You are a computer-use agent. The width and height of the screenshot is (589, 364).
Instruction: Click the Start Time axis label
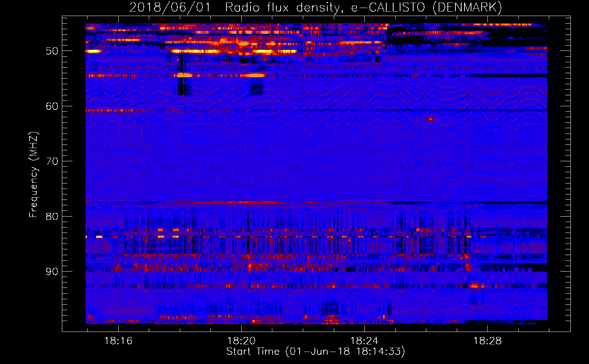316,351
